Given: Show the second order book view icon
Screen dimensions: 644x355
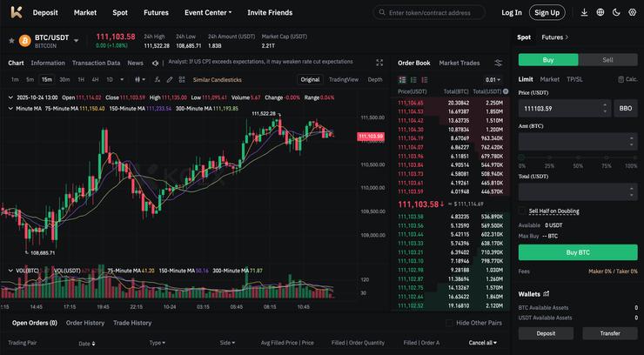Looking at the screenshot, I should (x=413, y=80).
